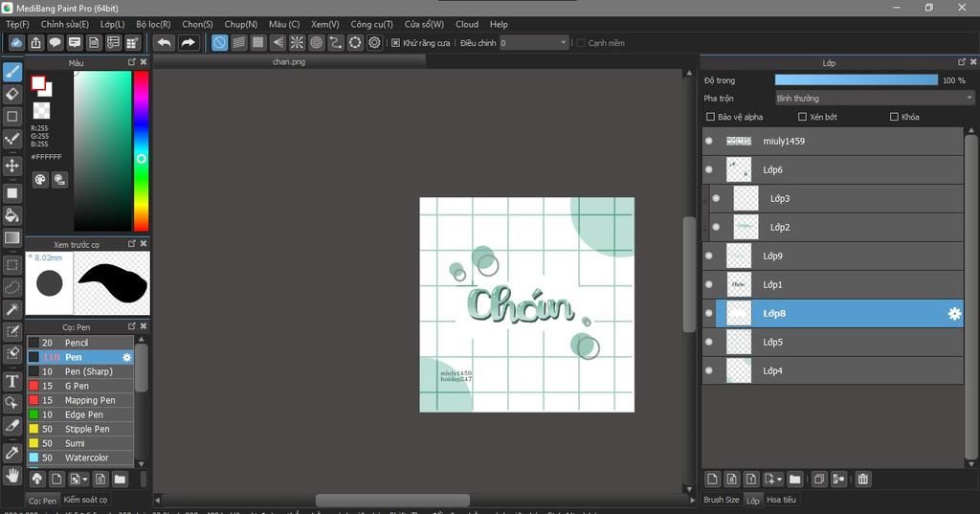Click the duplicate layer icon
This screenshot has width=980, height=514.
point(819,479)
